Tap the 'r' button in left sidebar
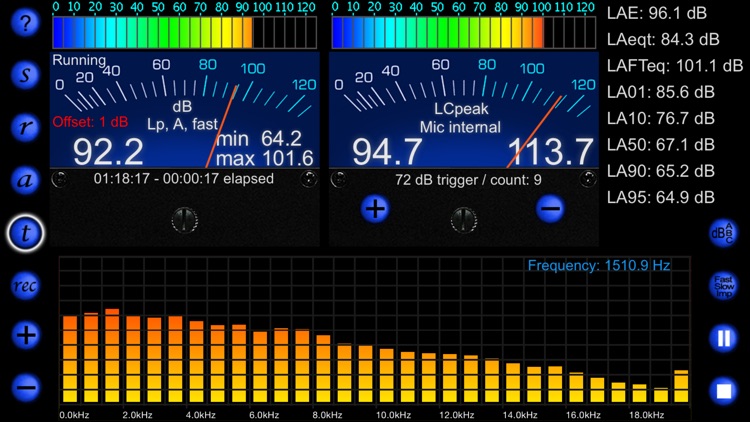The width and height of the screenshot is (750, 422). (26, 128)
